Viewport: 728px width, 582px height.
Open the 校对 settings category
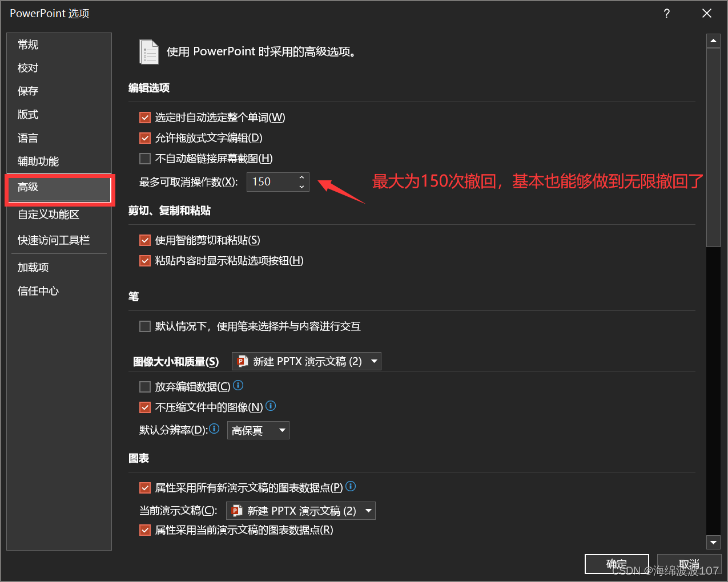click(x=59, y=68)
